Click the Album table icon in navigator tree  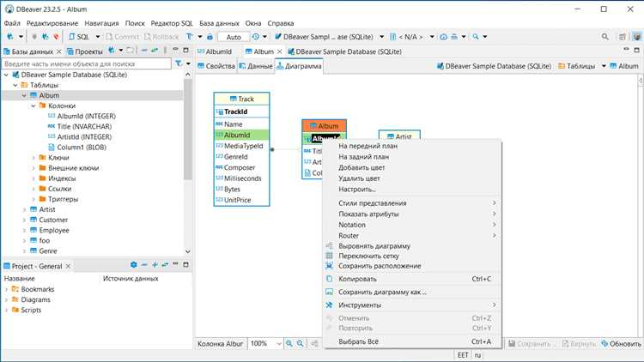tap(33, 95)
